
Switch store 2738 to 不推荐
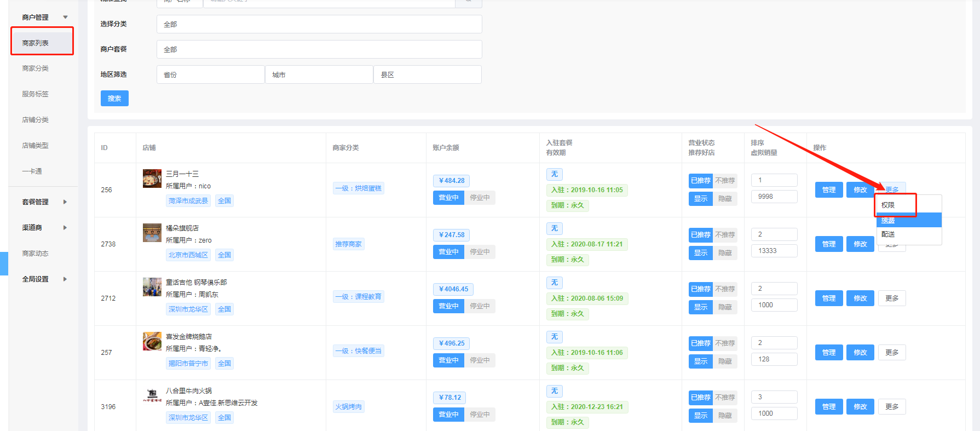(725, 235)
